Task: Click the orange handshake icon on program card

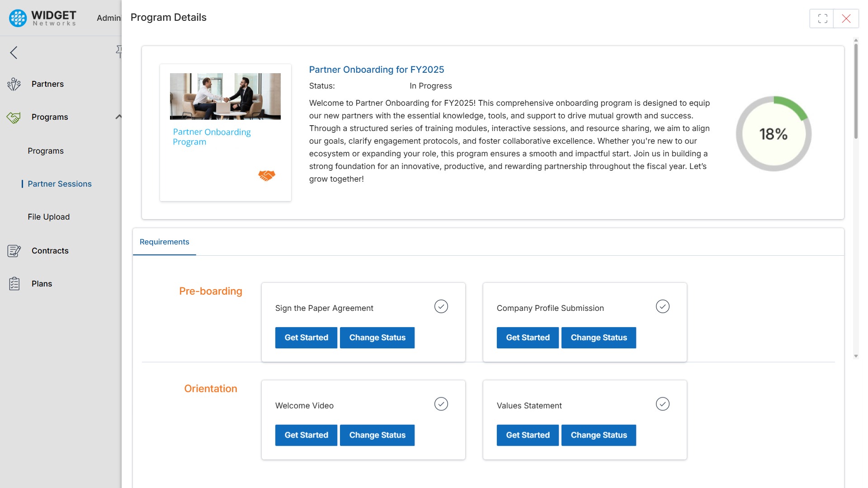Action: pos(267,175)
